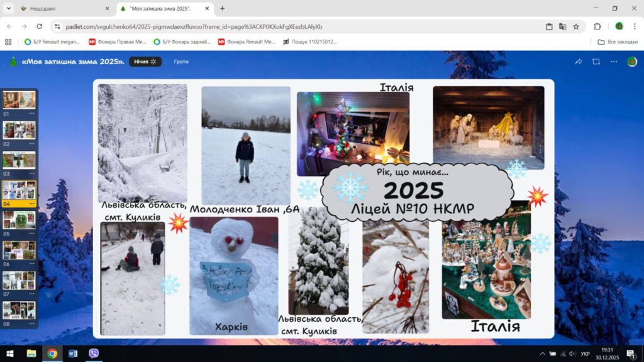The height and width of the screenshot is (362, 644).
Task: Open the tab search dropdown arrow
Action: (8, 8)
